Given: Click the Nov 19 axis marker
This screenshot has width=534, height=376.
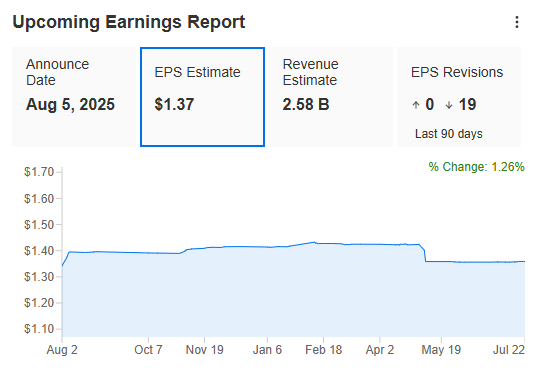Looking at the screenshot, I should (x=204, y=350).
